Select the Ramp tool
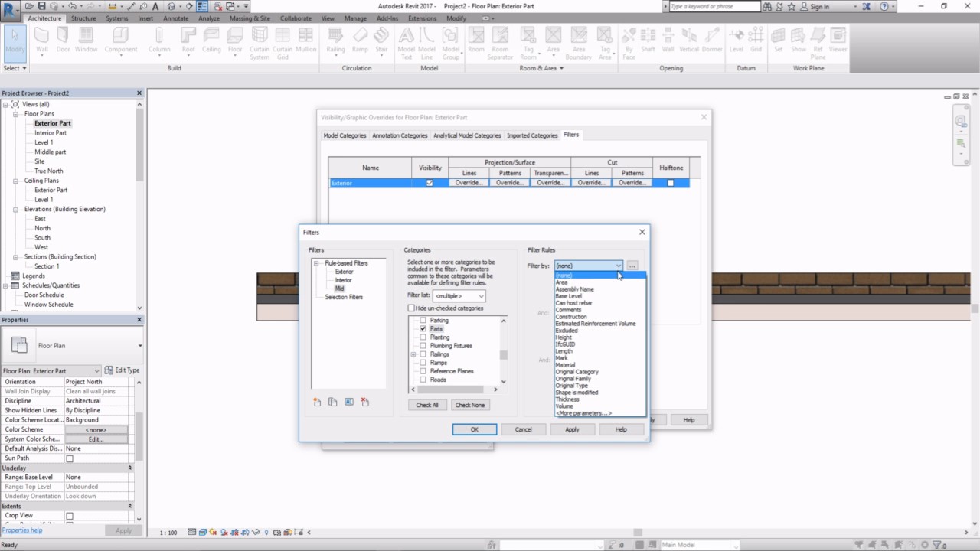Screen dimensions: 980x551 pos(360,40)
